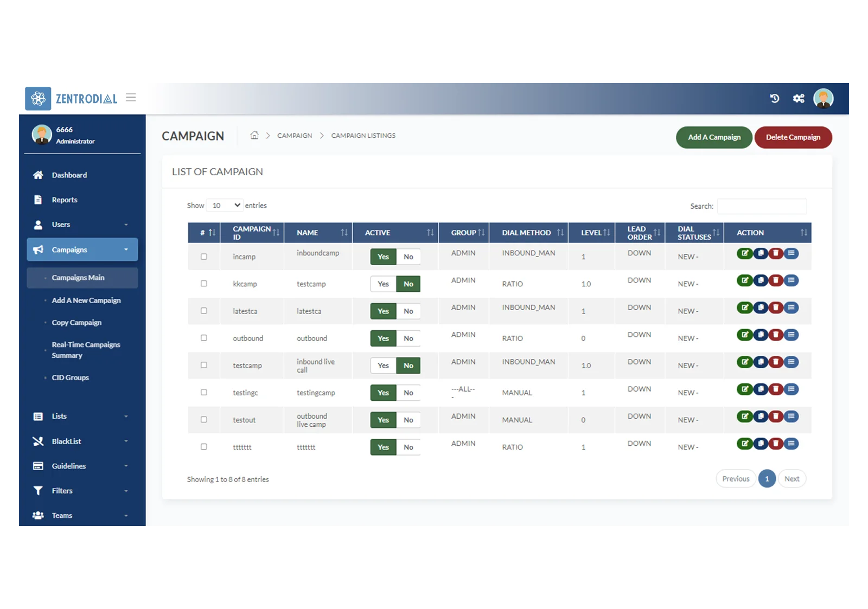
Task: Click the home icon in breadcrumb
Action: (254, 136)
